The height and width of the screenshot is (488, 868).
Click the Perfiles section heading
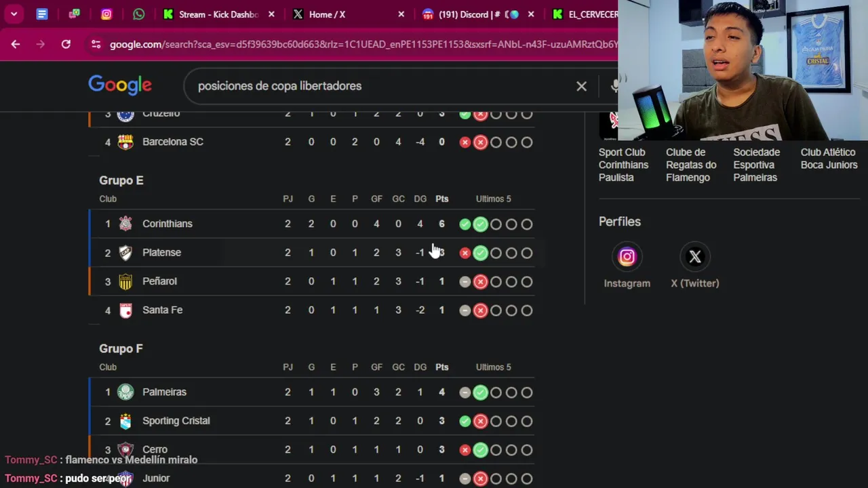pos(619,222)
